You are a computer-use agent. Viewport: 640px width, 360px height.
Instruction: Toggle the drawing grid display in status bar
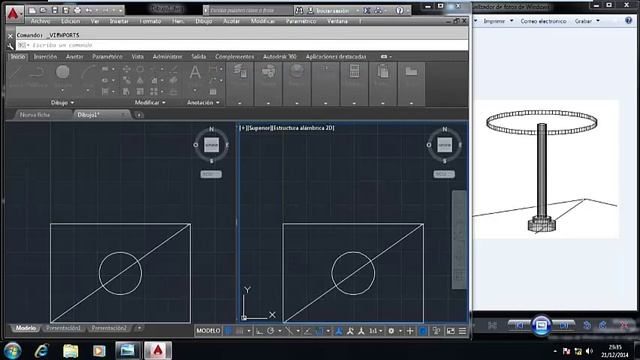[229, 331]
